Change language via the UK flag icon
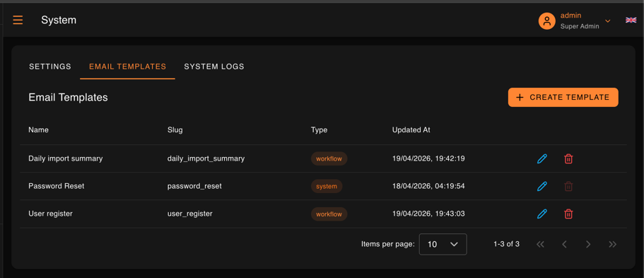The width and height of the screenshot is (644, 278). [631, 20]
